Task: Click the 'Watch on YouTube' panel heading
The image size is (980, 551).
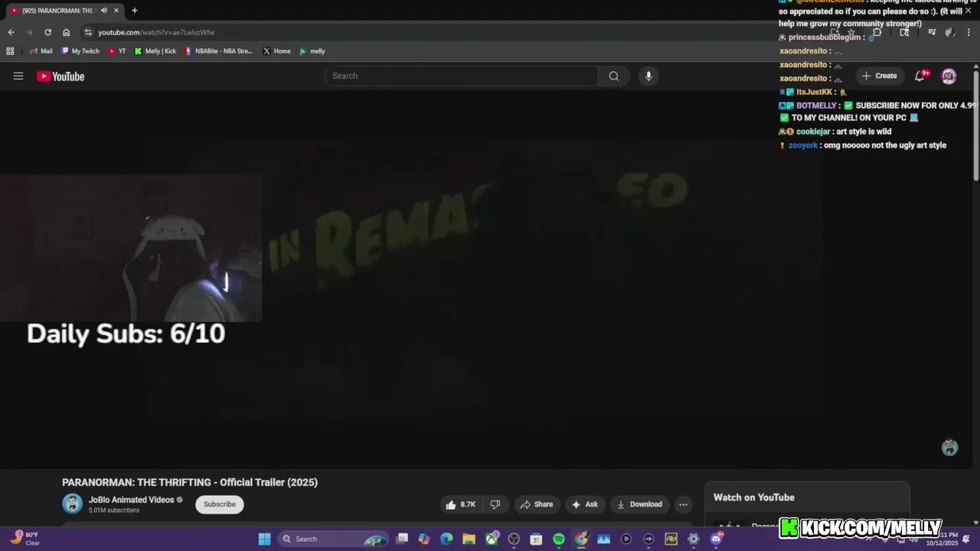Action: pyautogui.click(x=754, y=497)
